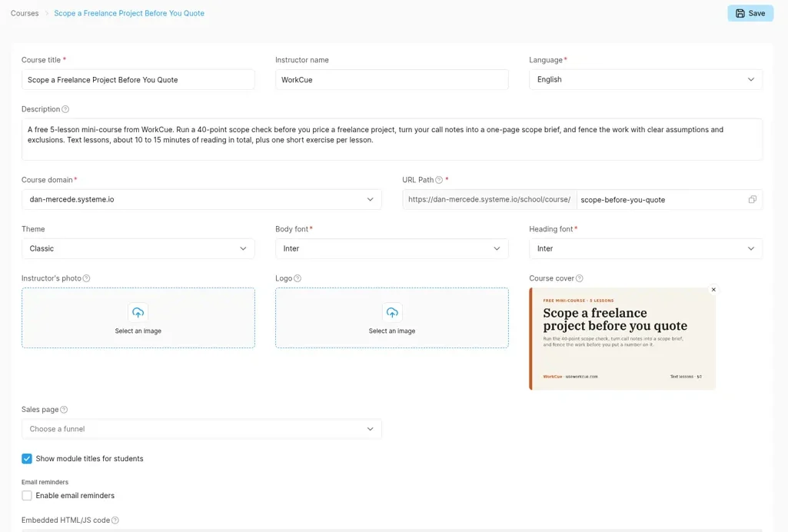Uncheck Show module titles for students
This screenshot has height=532, width=788.
pos(27,459)
